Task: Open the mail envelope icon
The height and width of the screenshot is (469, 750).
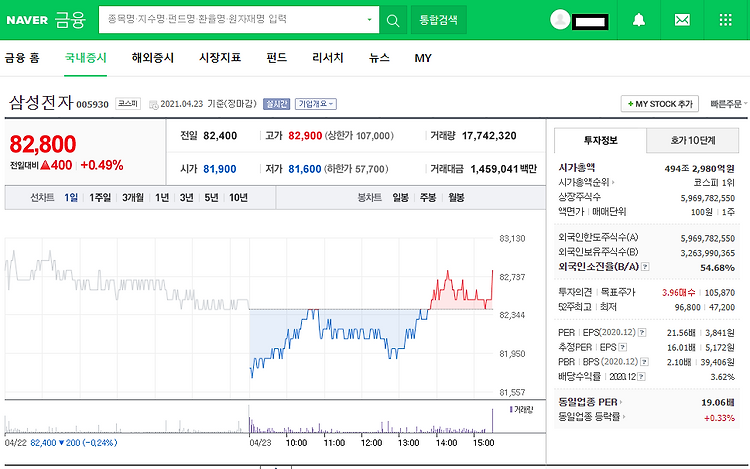Action: pos(682,20)
